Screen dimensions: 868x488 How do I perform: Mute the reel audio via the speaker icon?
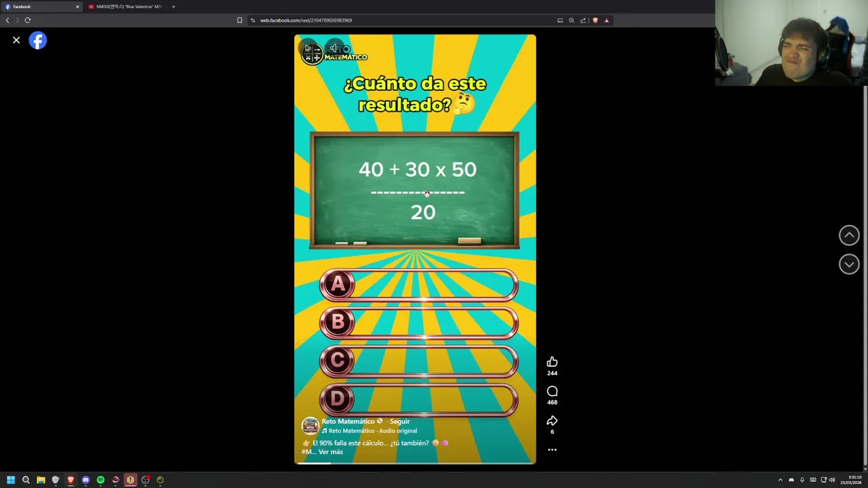pos(334,49)
